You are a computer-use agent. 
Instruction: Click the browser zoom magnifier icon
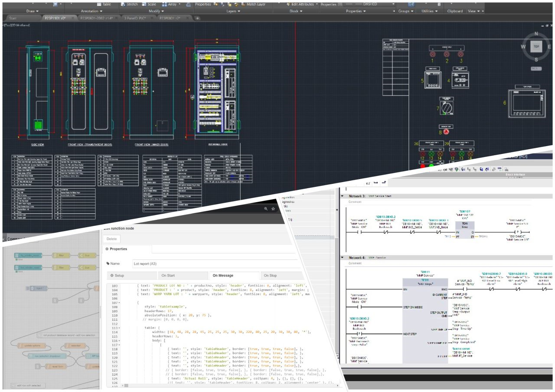point(266,209)
